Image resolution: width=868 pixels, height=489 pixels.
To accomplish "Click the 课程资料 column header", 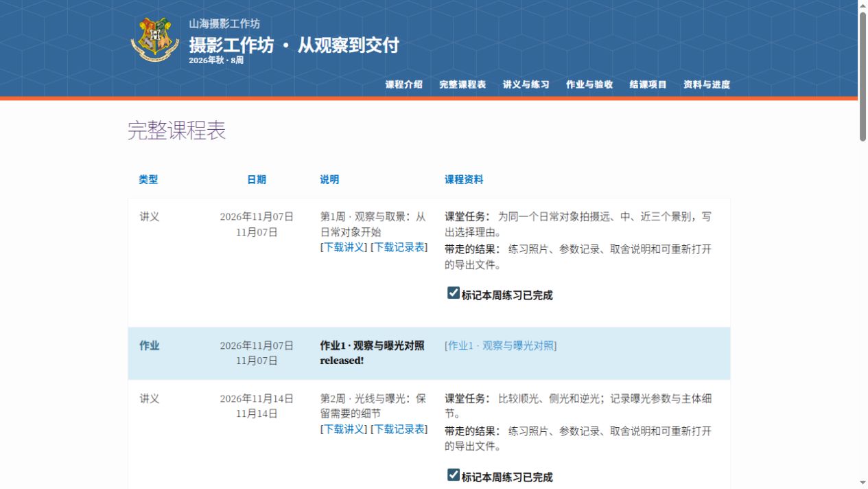I will tap(464, 179).
